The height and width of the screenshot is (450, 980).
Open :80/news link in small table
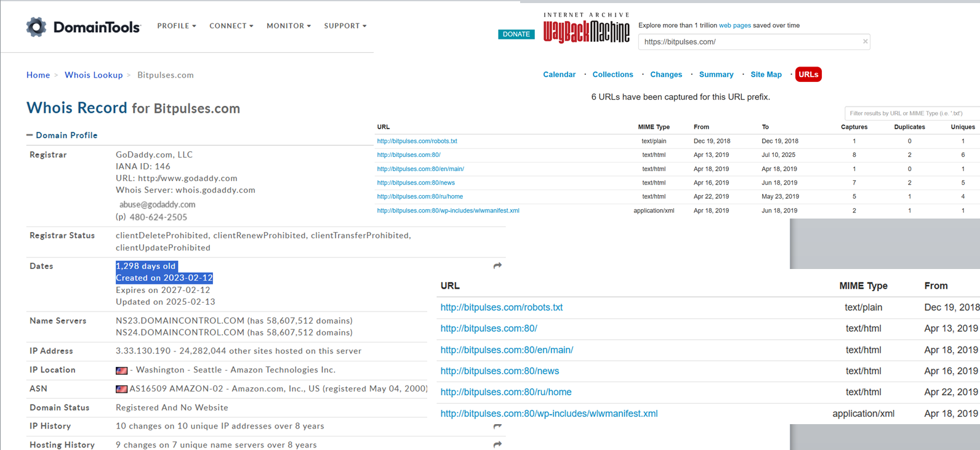tap(416, 183)
